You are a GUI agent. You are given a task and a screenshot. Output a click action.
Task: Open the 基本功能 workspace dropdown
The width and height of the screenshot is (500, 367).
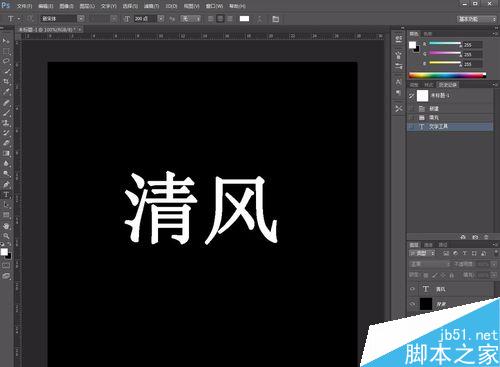point(476,19)
